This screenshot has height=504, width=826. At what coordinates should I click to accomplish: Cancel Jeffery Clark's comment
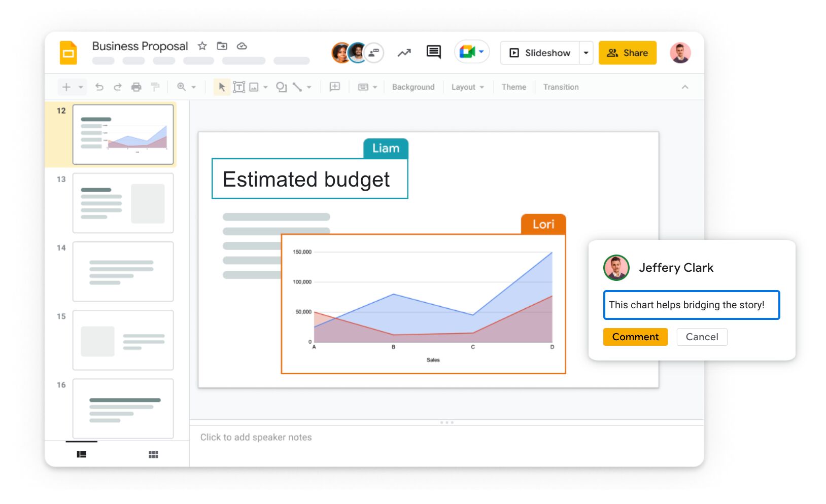click(702, 337)
